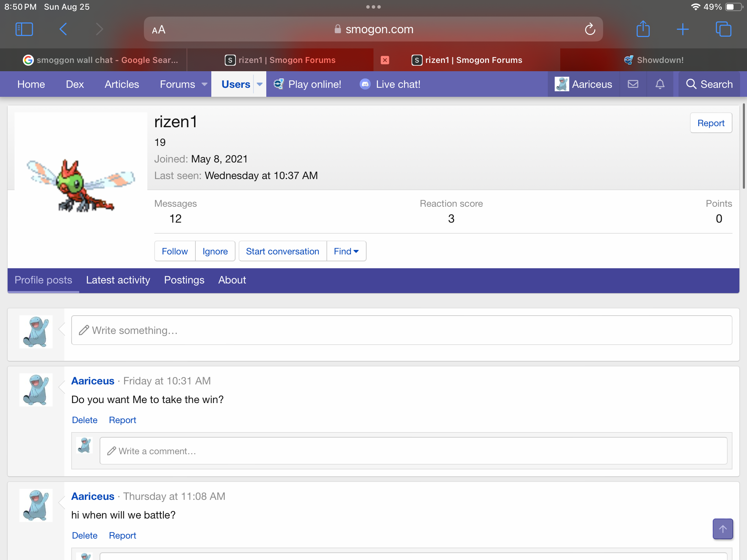Image resolution: width=747 pixels, height=560 pixels.
Task: Open the Users nav link
Action: [x=236, y=84]
